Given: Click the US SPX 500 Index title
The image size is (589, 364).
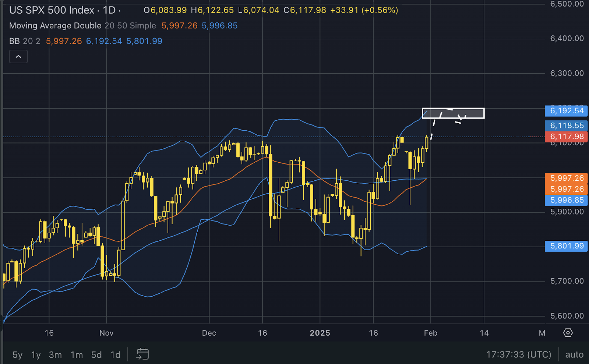Looking at the screenshot, I should pos(52,10).
